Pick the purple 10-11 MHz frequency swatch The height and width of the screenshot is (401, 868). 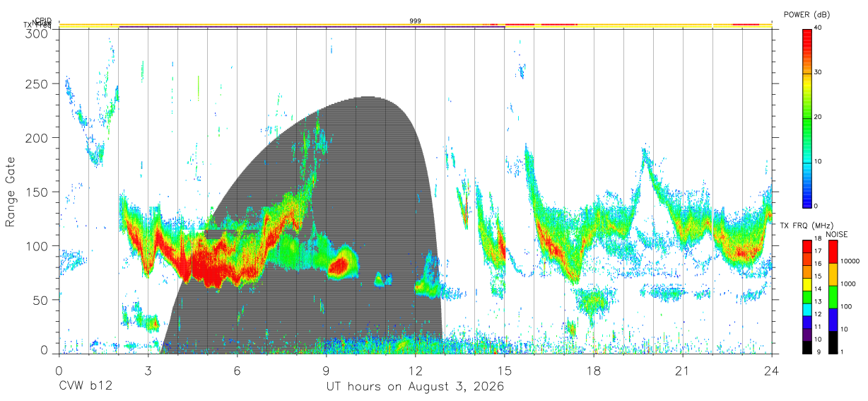click(x=807, y=335)
